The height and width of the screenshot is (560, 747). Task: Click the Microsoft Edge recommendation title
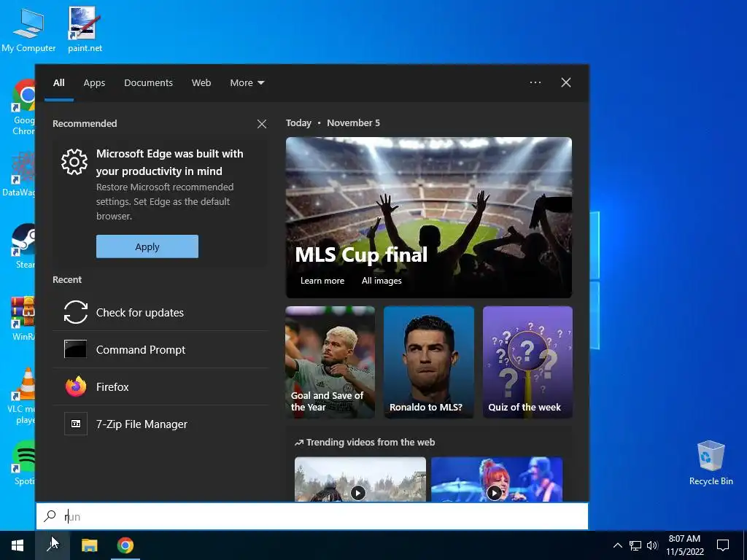(x=169, y=163)
